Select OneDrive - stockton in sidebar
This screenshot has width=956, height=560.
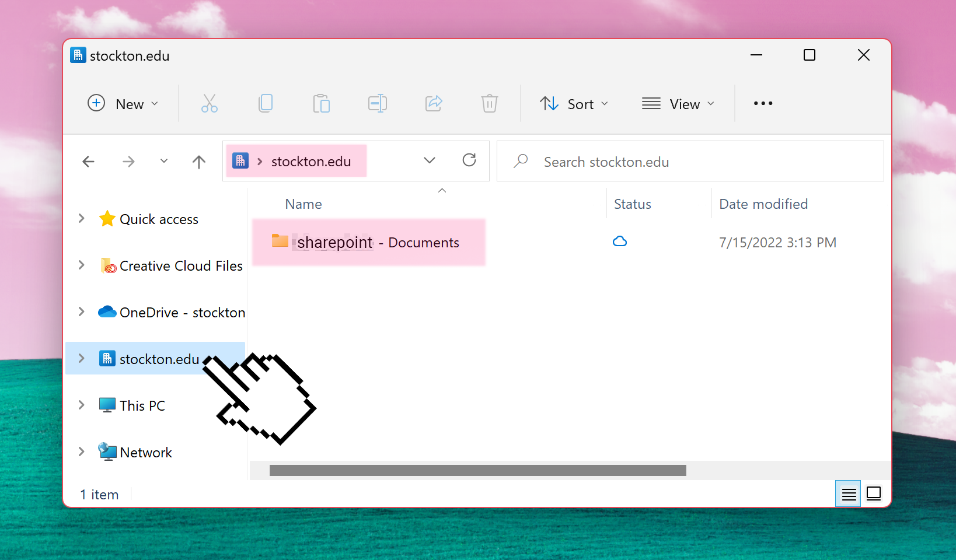[182, 313]
